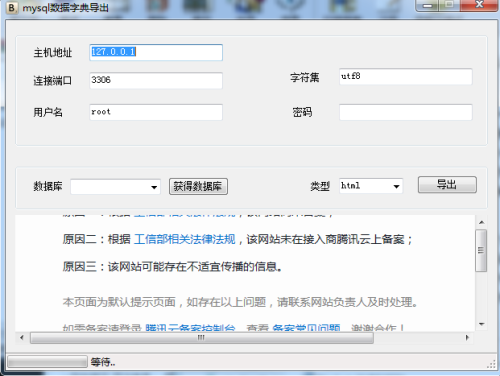The image size is (500, 376).
Task: Click the vertical scrollbar down arrow
Action: (481, 324)
